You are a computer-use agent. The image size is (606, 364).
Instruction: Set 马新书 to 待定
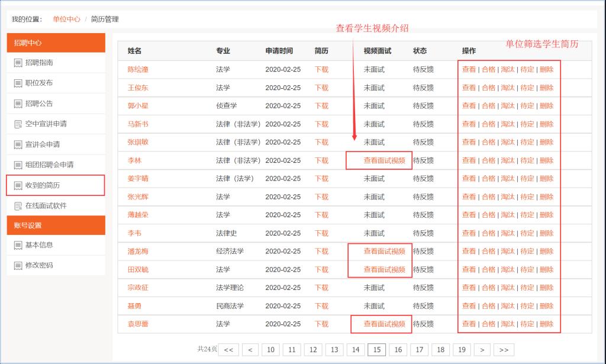[527, 124]
